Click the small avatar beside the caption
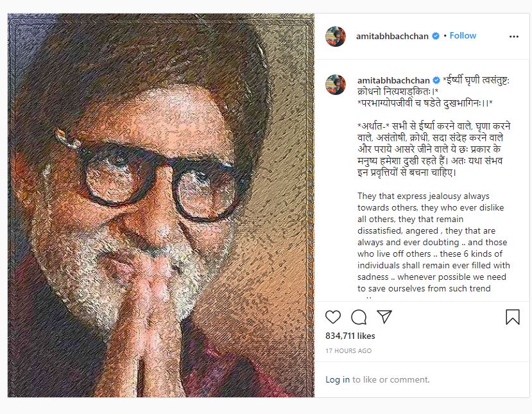Viewport: 532px width, 414px height. (x=335, y=84)
